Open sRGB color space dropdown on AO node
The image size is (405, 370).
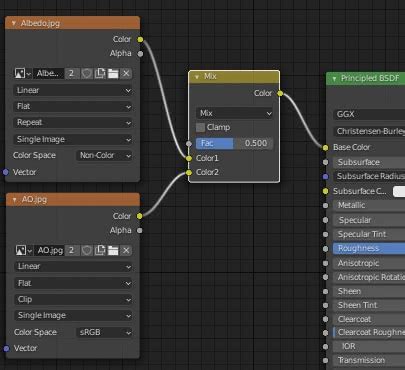click(104, 332)
